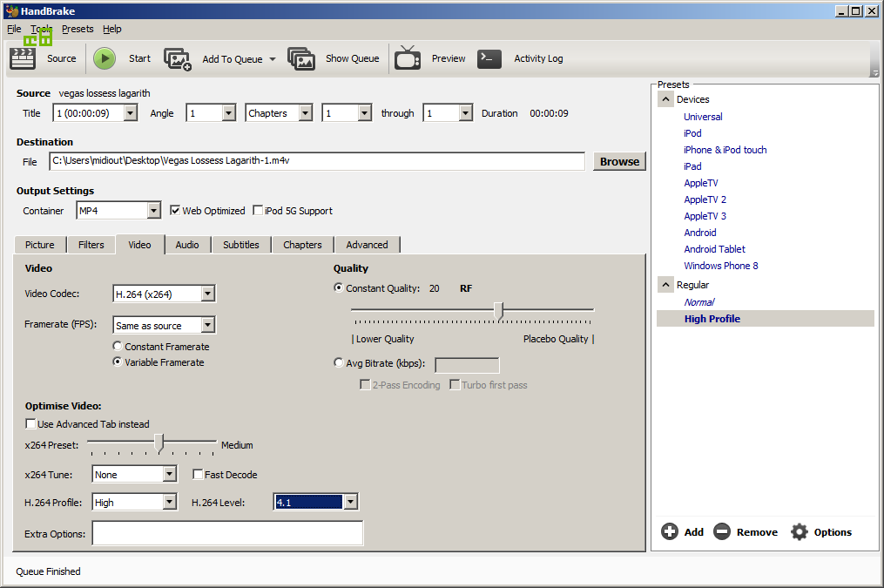Enable iPod 5G Support checkbox
The width and height of the screenshot is (884, 588).
258,210
